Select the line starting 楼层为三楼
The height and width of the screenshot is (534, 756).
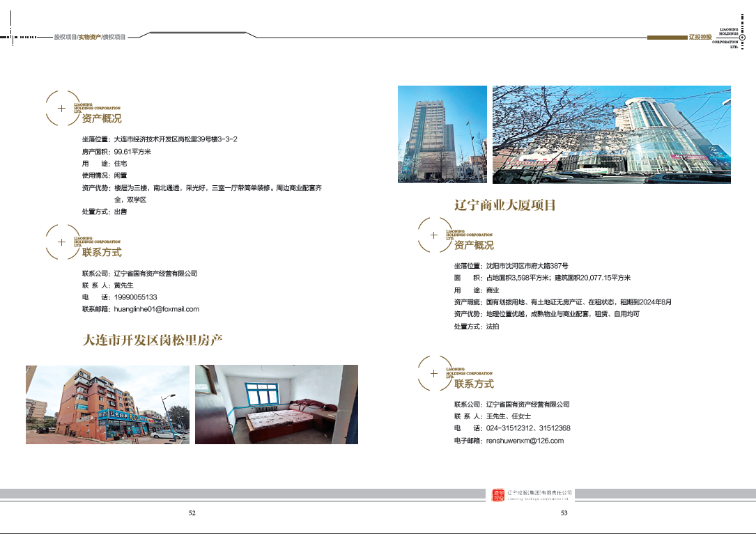click(218, 187)
